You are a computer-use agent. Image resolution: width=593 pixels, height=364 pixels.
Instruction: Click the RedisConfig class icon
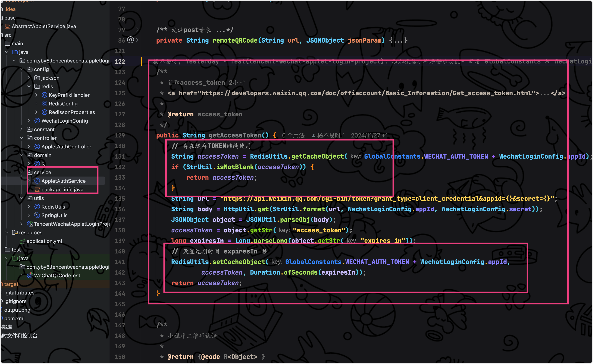tap(44, 104)
